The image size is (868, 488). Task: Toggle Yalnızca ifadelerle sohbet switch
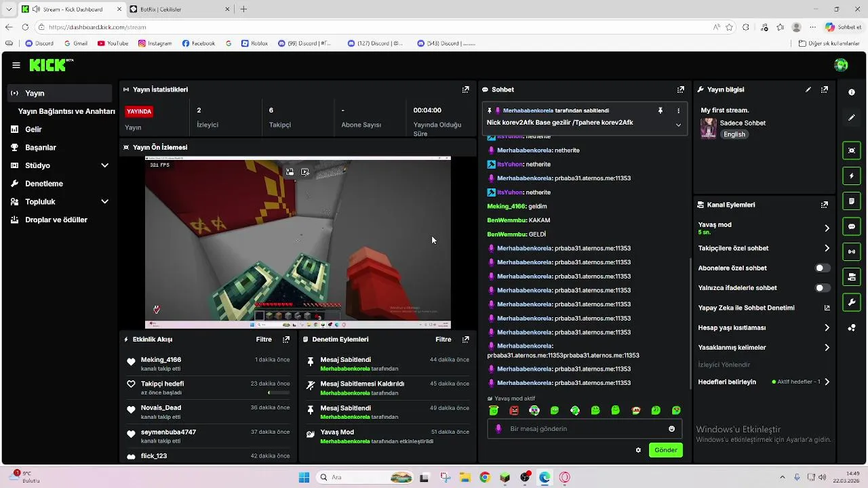823,288
